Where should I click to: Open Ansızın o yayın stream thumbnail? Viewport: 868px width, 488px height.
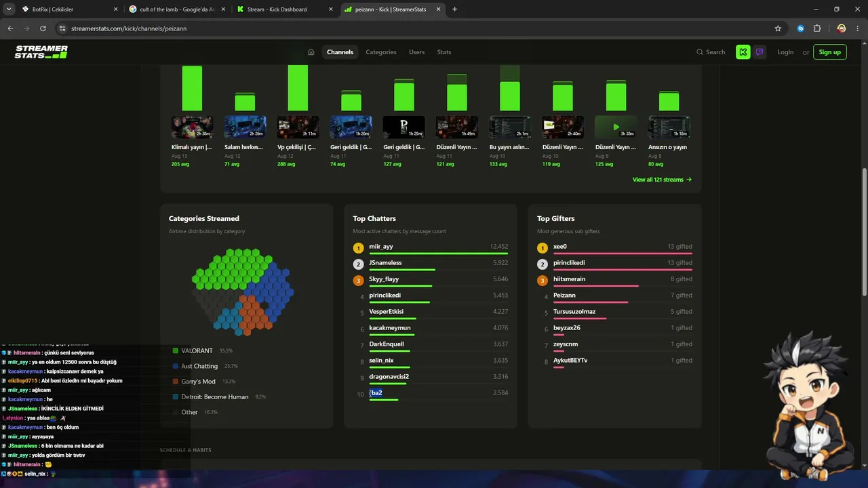669,127
